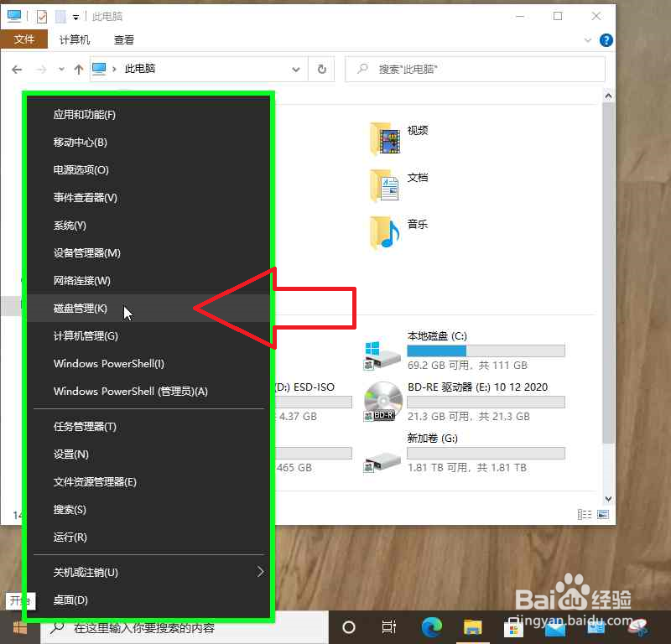The image size is (671, 644).
Task: Open the 视频 folder
Action: coord(399,138)
